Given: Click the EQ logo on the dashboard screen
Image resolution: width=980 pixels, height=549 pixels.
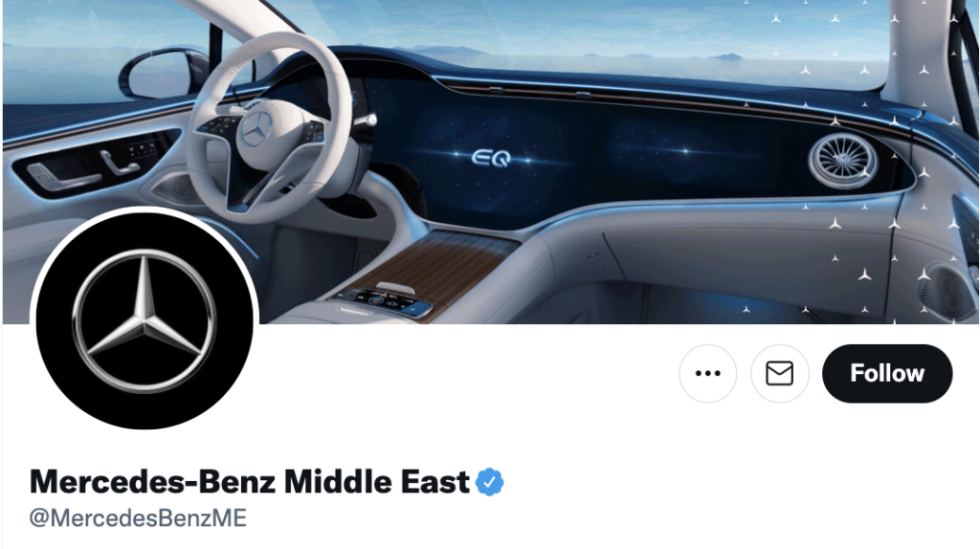Looking at the screenshot, I should 491,158.
